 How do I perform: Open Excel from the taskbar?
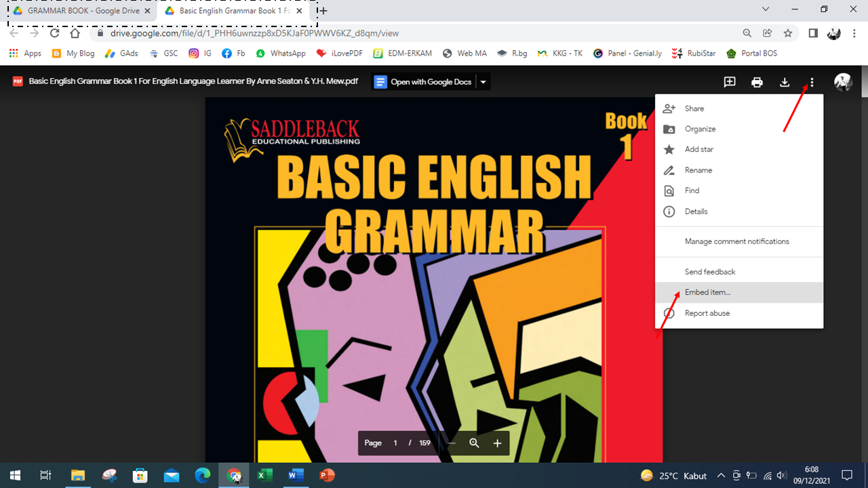(264, 475)
